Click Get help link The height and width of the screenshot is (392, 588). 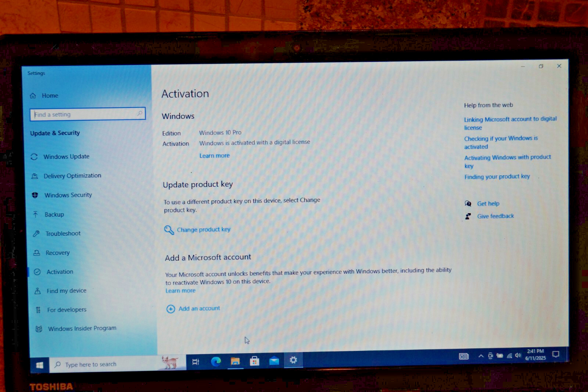point(488,204)
